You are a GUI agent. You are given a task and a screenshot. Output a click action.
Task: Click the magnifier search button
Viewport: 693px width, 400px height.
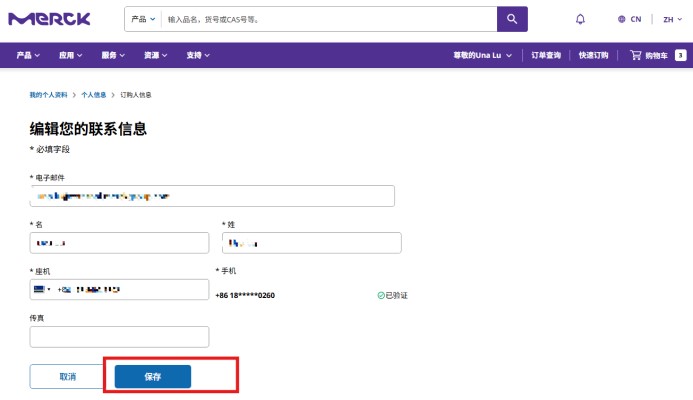click(x=511, y=19)
